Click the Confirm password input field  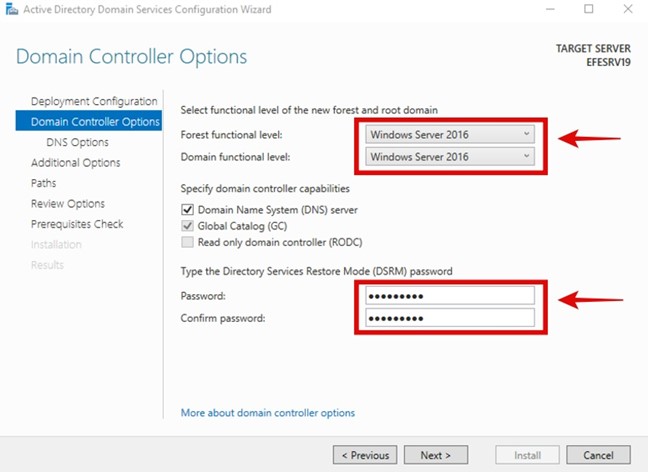[x=450, y=318]
